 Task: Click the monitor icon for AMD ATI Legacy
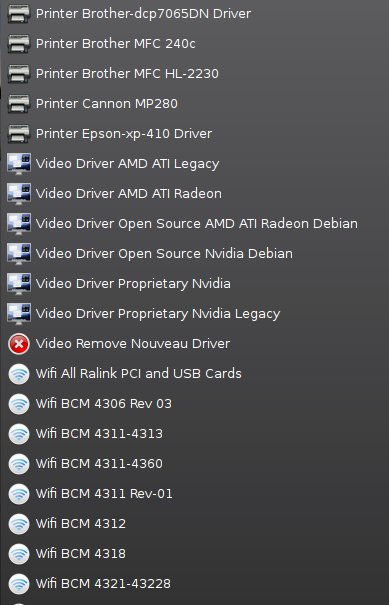pos(19,164)
